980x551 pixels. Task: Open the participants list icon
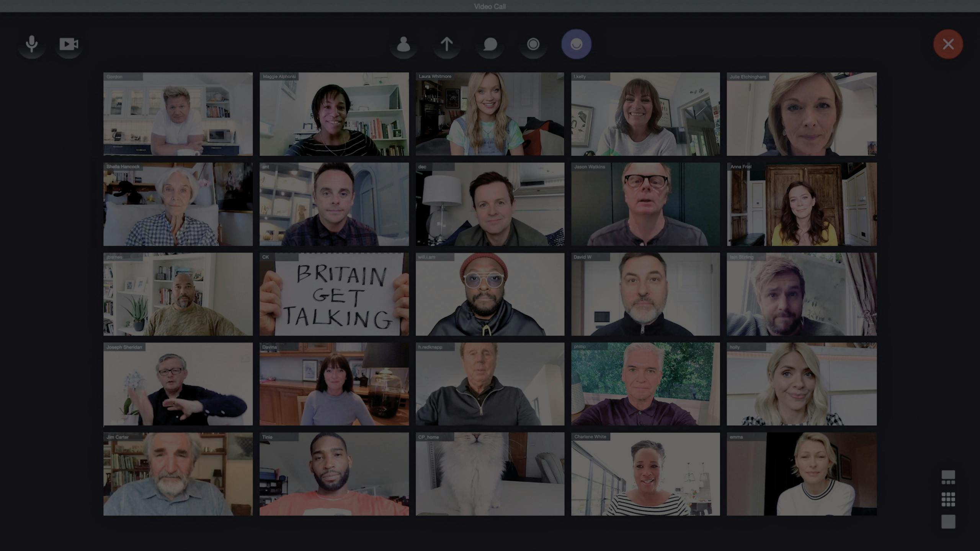403,44
